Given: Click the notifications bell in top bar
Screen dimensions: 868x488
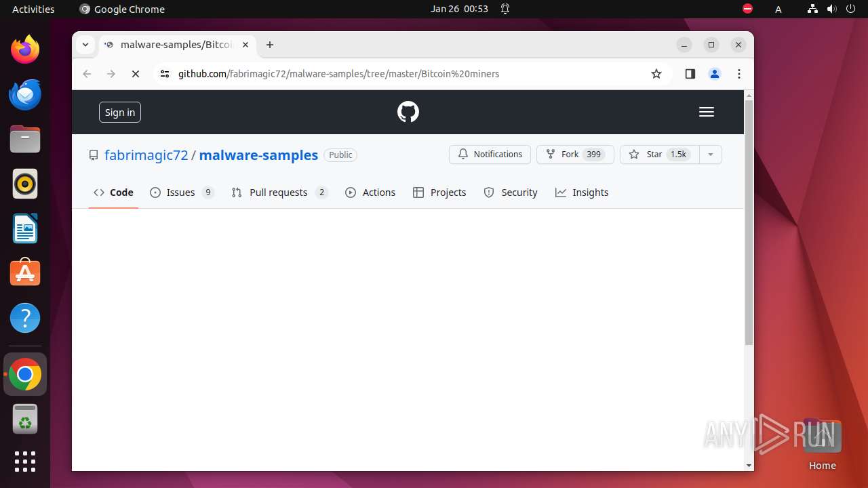Looking at the screenshot, I should [x=505, y=9].
